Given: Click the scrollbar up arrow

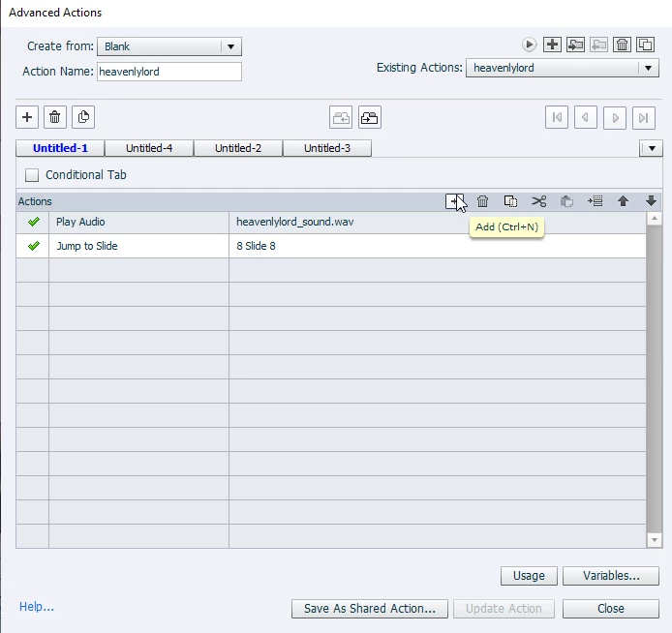Looking at the screenshot, I should pyautogui.click(x=654, y=219).
